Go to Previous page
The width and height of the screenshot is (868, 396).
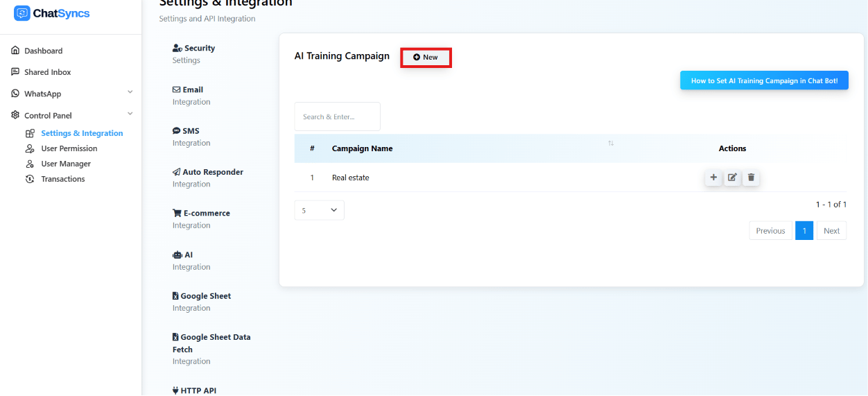[770, 231]
